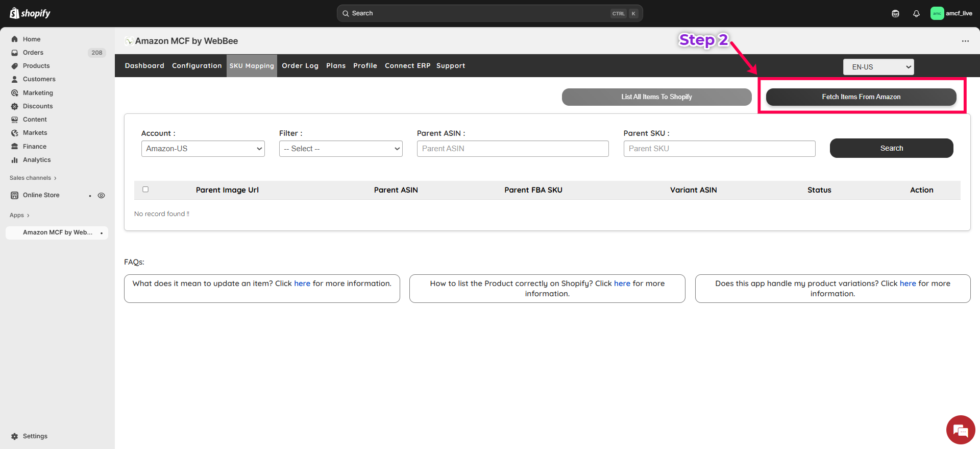Click into the Parent ASIN input field
This screenshot has width=980, height=449.
[x=512, y=149]
